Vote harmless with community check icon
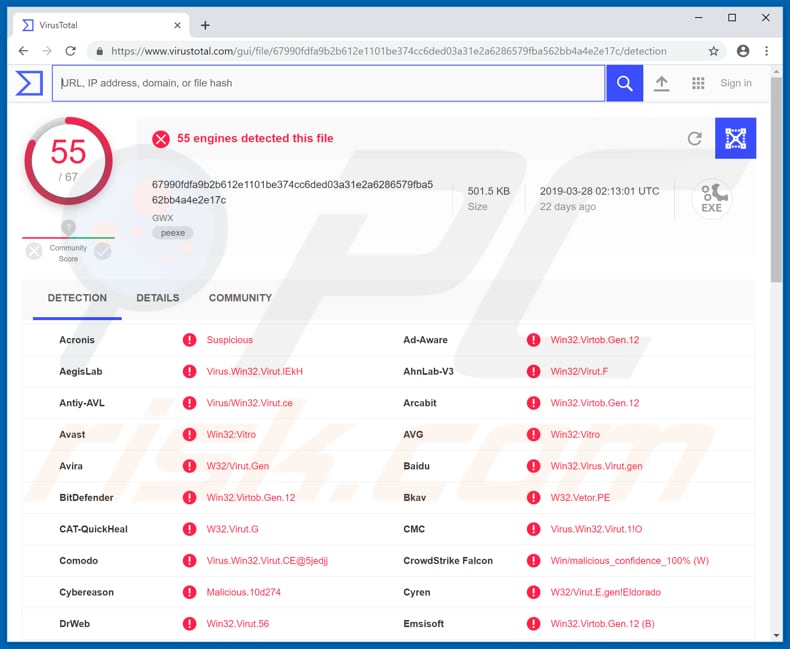The height and width of the screenshot is (649, 790). tap(103, 251)
